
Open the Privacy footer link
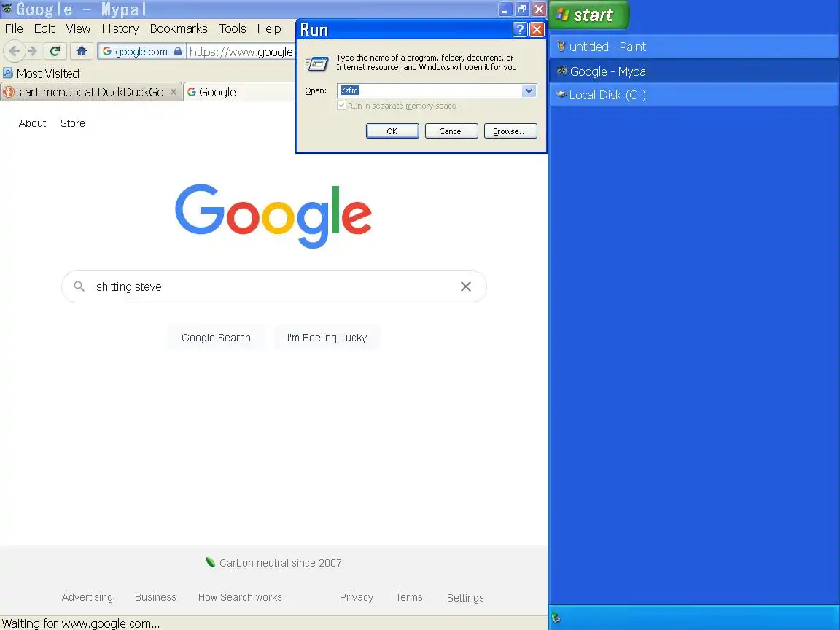point(357,596)
